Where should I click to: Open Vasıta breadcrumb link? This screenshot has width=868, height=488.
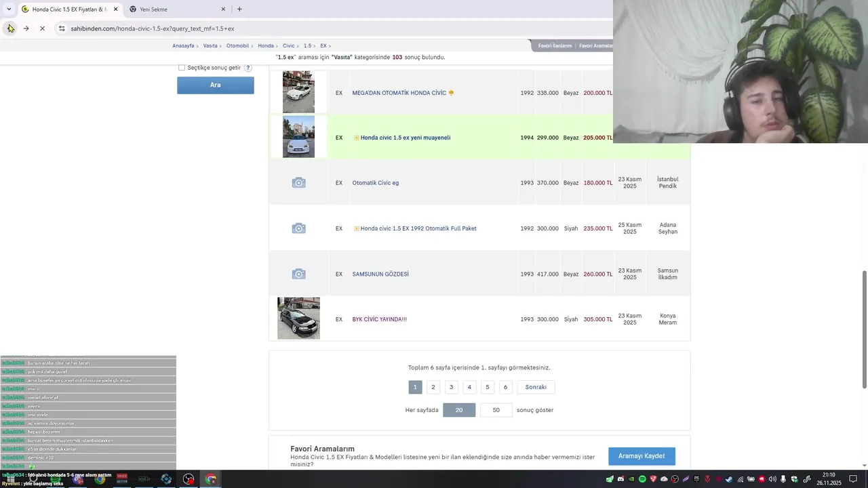click(210, 45)
